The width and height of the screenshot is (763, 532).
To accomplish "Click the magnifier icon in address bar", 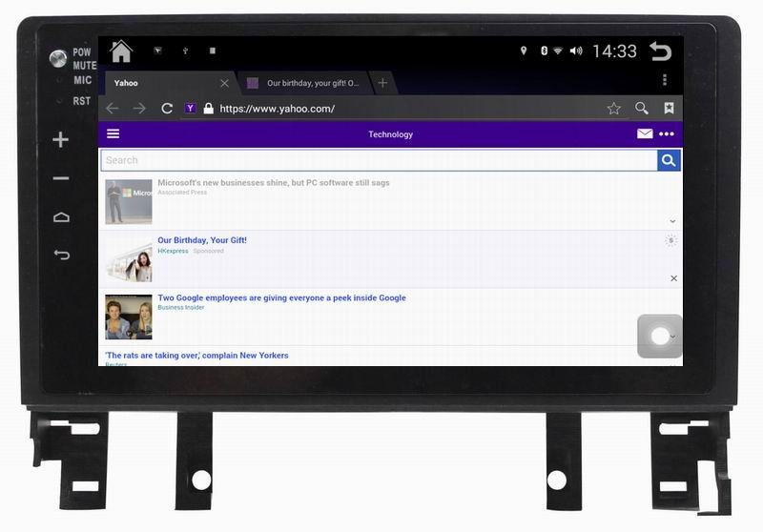I will (641, 108).
